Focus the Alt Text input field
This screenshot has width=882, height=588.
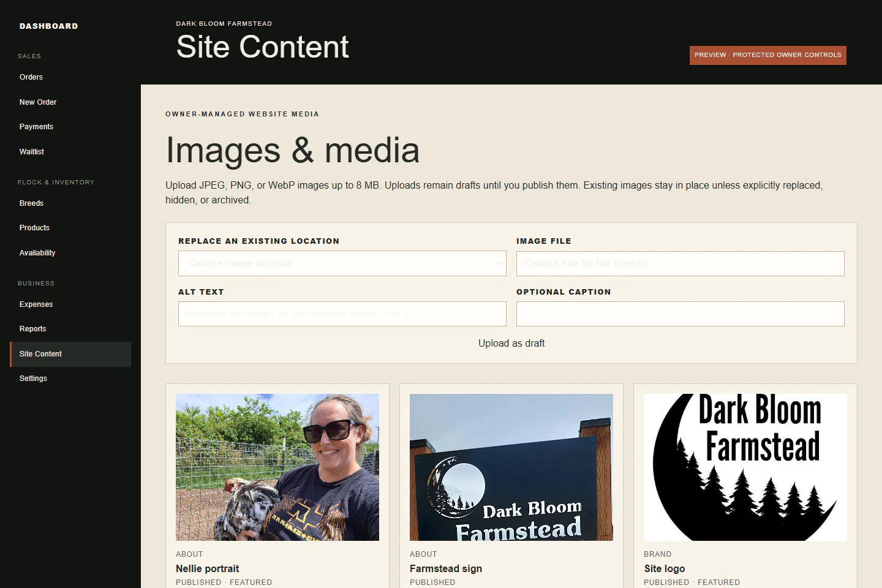coord(342,314)
